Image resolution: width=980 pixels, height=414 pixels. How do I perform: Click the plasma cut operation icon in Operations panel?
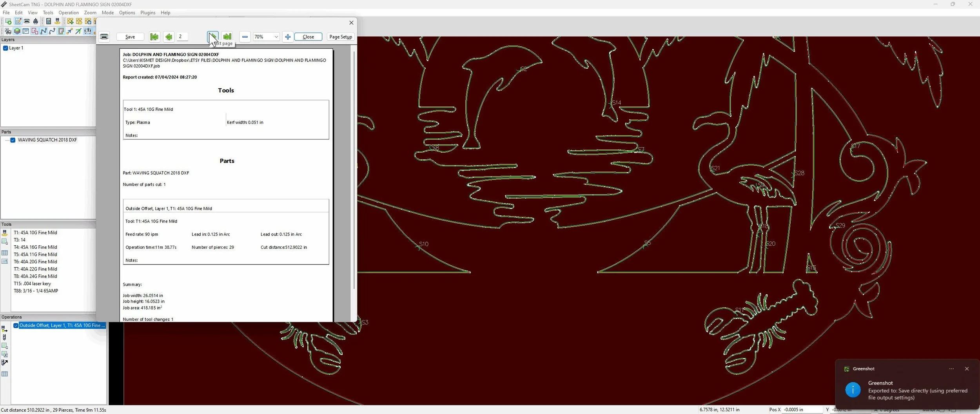[x=4, y=329]
